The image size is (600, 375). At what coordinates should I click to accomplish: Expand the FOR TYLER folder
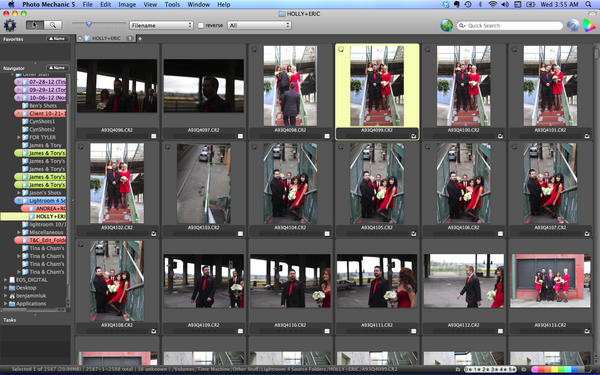[x=18, y=137]
